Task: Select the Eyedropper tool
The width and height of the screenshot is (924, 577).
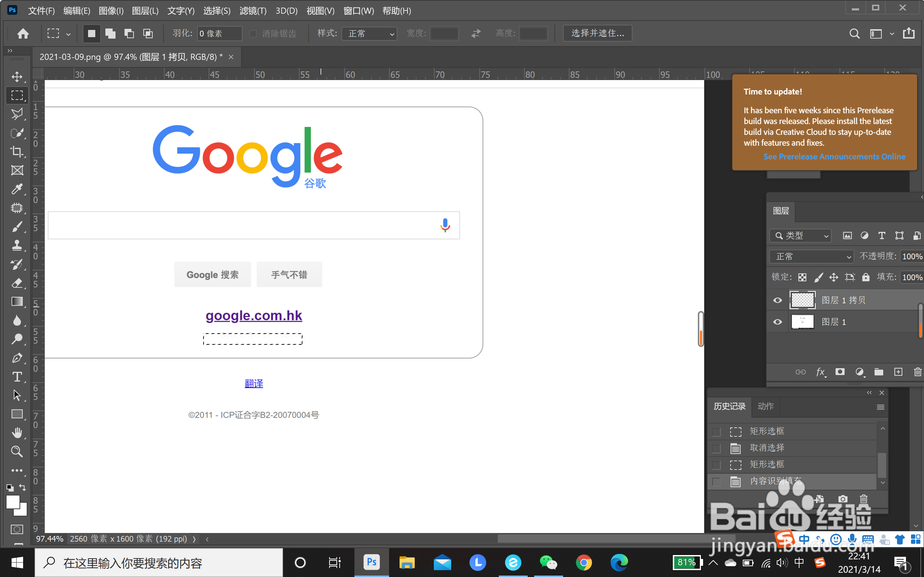Action: point(17,189)
